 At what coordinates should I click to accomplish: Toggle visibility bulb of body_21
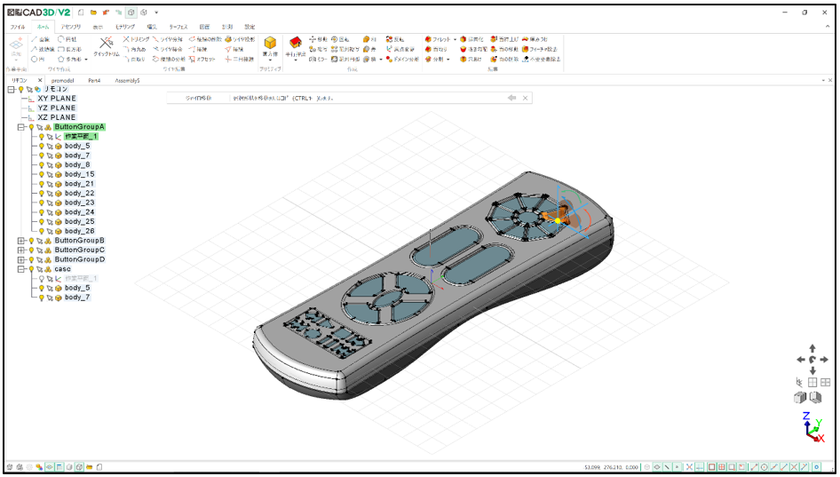point(41,184)
